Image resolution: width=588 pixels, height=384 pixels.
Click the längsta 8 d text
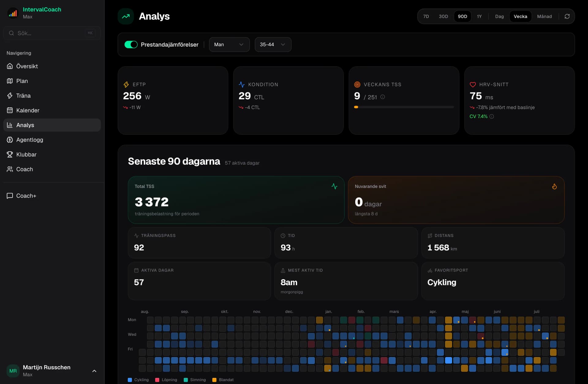click(x=366, y=214)
